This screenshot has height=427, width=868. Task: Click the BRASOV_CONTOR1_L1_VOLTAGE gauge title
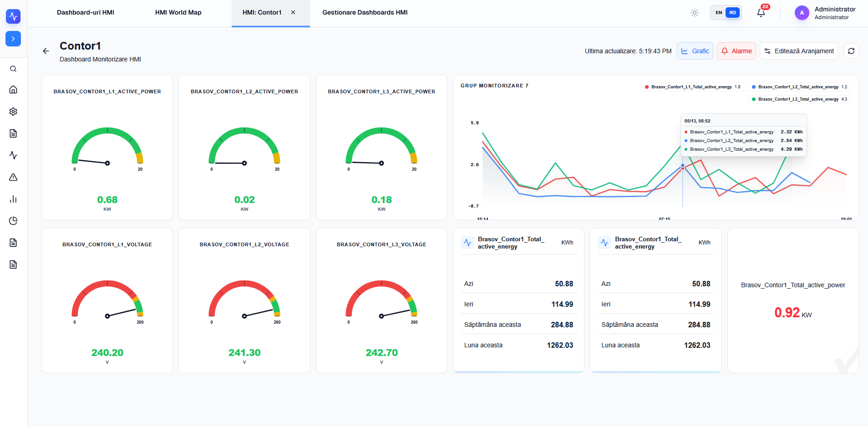coord(107,244)
